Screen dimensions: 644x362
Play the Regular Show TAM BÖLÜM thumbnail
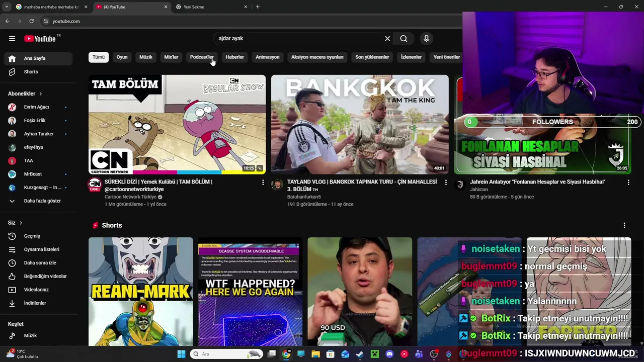point(177,125)
